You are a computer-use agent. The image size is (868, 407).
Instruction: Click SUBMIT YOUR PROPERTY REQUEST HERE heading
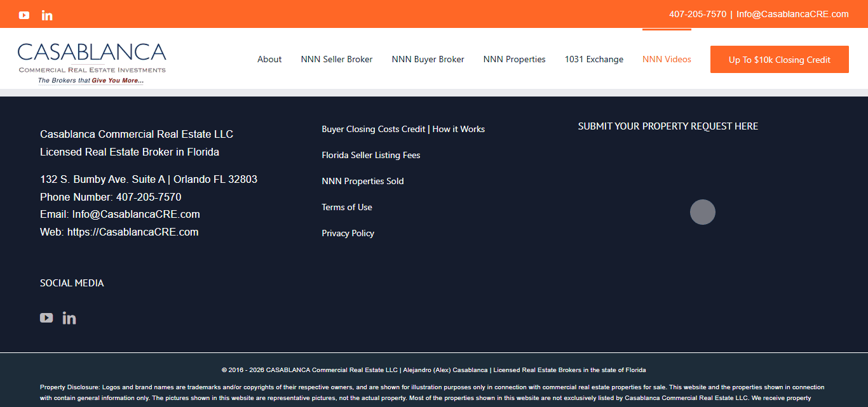[x=668, y=126]
